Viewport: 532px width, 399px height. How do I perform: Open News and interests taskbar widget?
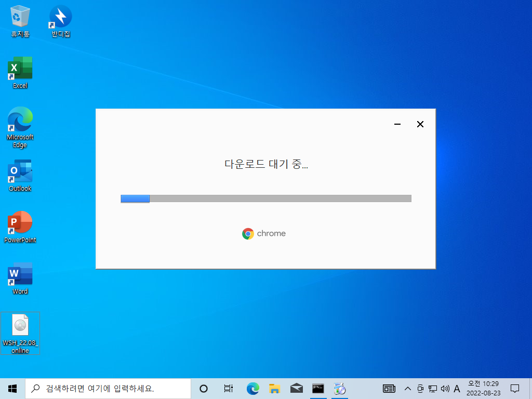click(389, 389)
